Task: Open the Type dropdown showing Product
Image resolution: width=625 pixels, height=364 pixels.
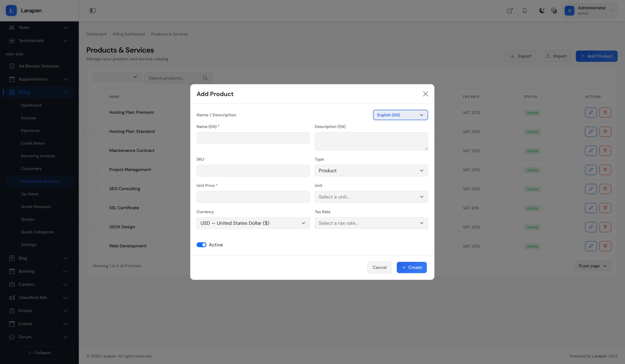Action: (x=371, y=171)
